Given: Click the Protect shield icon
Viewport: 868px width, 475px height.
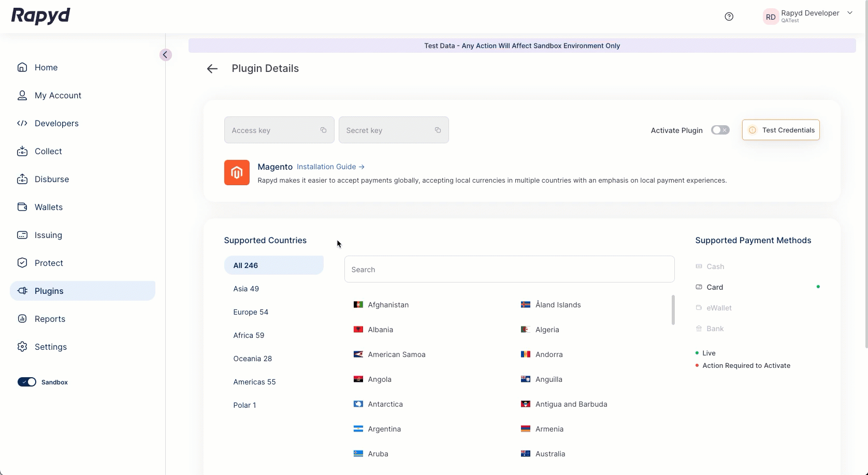Looking at the screenshot, I should [22, 263].
